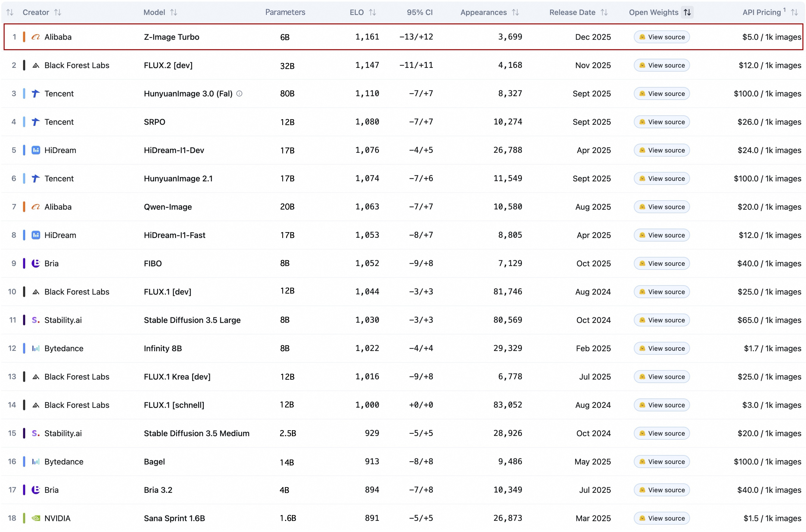
Task: Sort table by Model column arrows
Action: [173, 13]
